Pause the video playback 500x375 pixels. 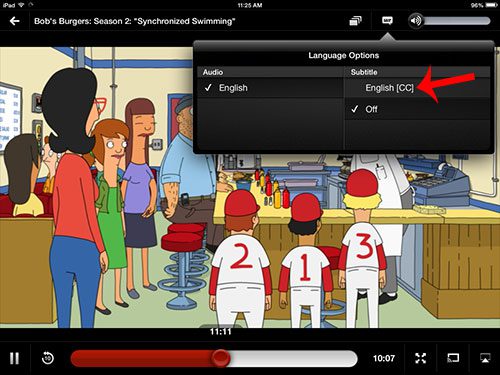tap(14, 358)
